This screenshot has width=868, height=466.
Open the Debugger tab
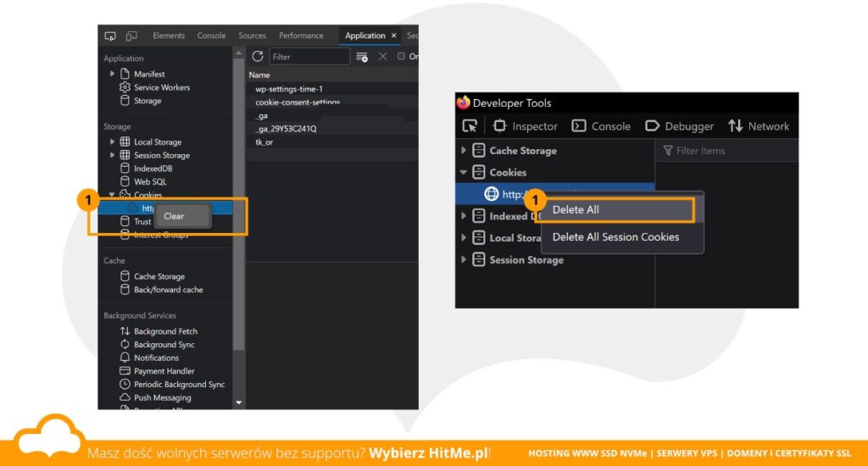point(680,126)
